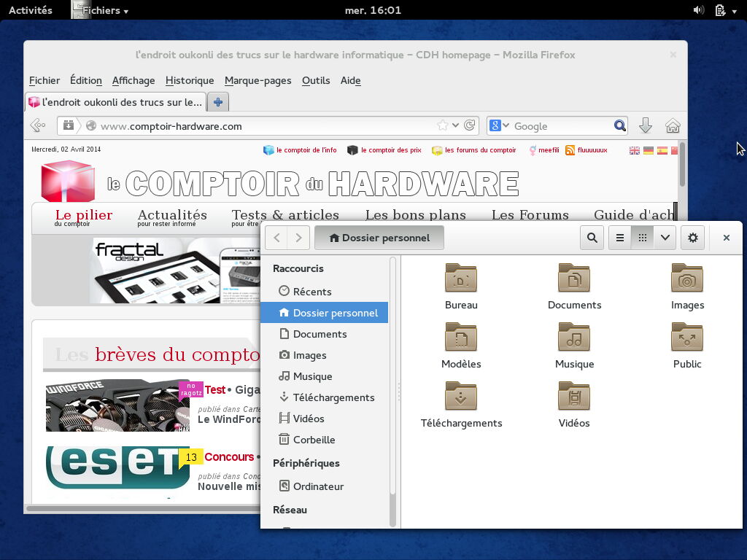Select the grid view icon
Screen dimensions: 747x560
coord(643,238)
